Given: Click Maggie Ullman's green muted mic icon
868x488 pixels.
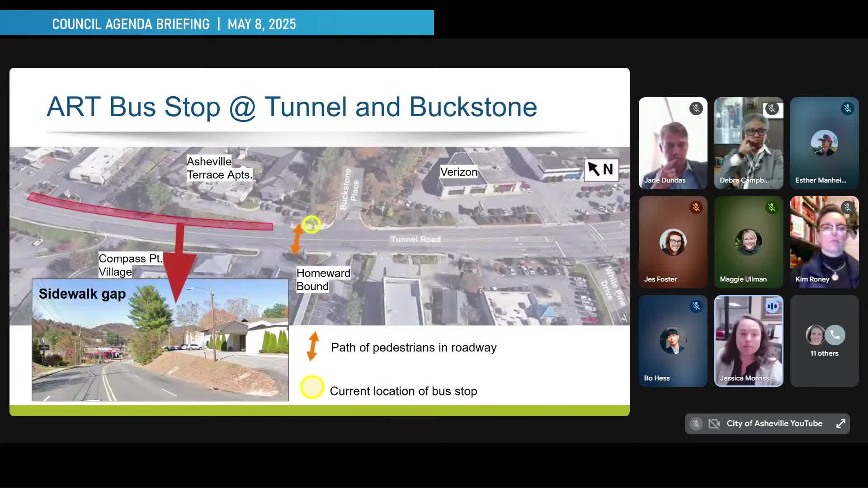Looking at the screenshot, I should pos(772,207).
